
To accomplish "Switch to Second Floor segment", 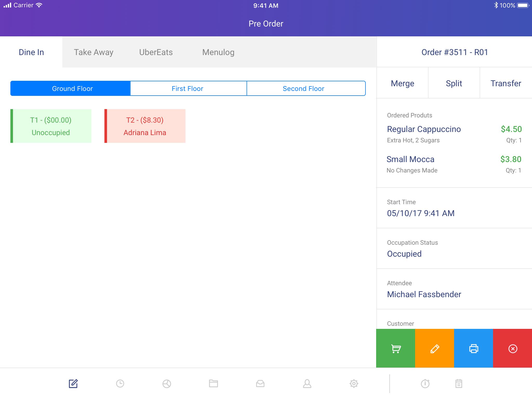I will [x=303, y=89].
